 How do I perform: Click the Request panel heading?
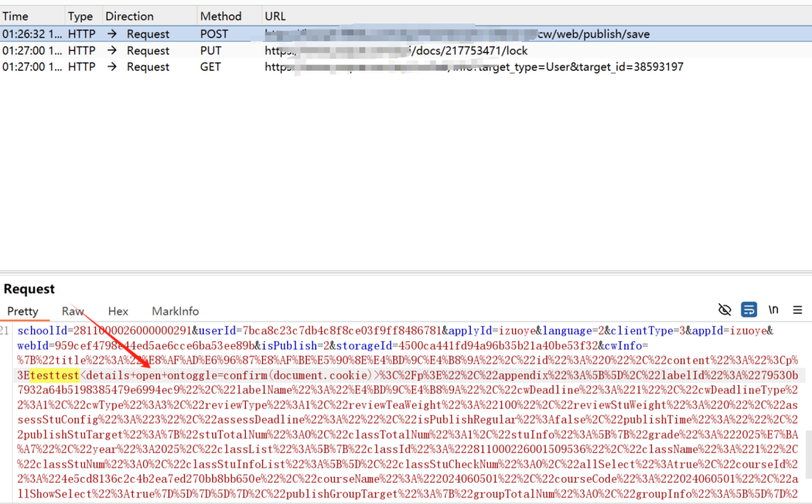(x=29, y=288)
